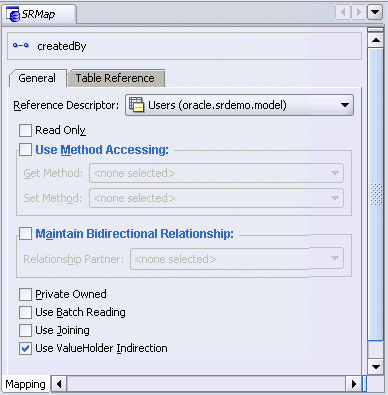388x395 pixels.
Task: Switch to the General tab
Action: (x=37, y=78)
